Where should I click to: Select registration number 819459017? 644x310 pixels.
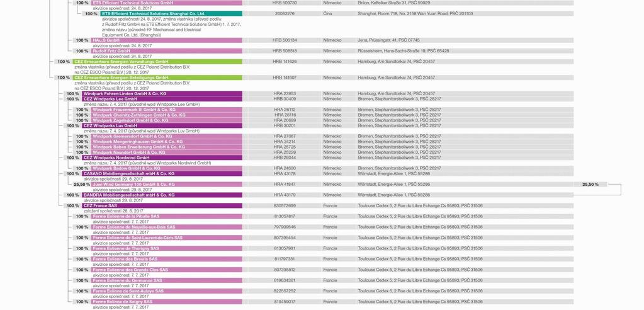pyautogui.click(x=285, y=302)
